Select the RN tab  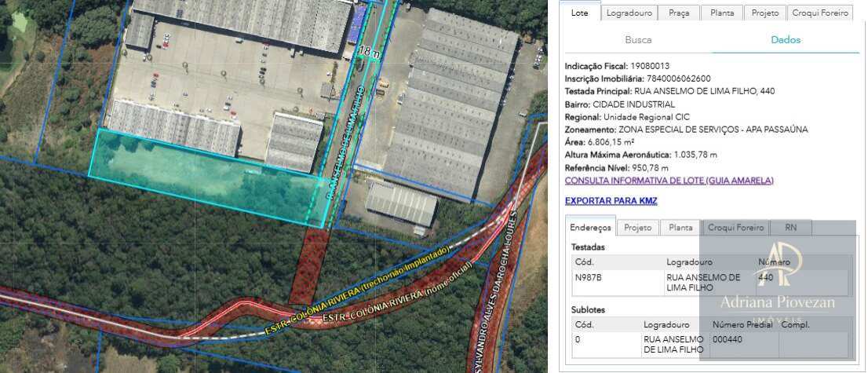(x=790, y=227)
